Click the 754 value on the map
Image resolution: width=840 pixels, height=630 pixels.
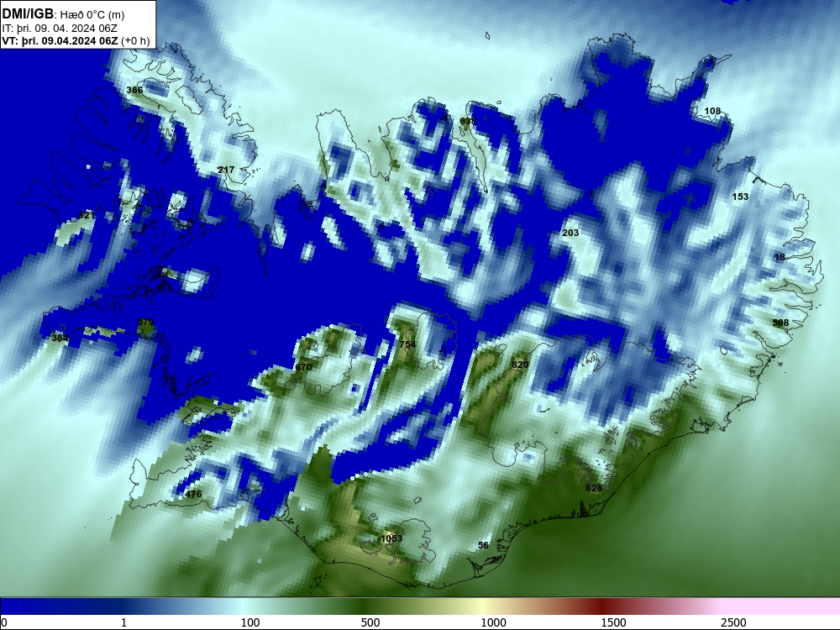(x=407, y=344)
